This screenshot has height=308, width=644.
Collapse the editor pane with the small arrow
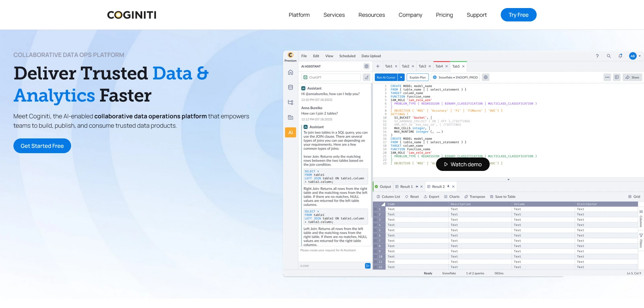click(x=508, y=180)
